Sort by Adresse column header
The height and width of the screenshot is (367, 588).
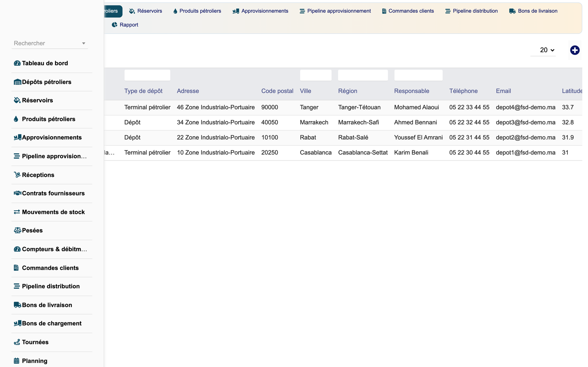coord(188,91)
